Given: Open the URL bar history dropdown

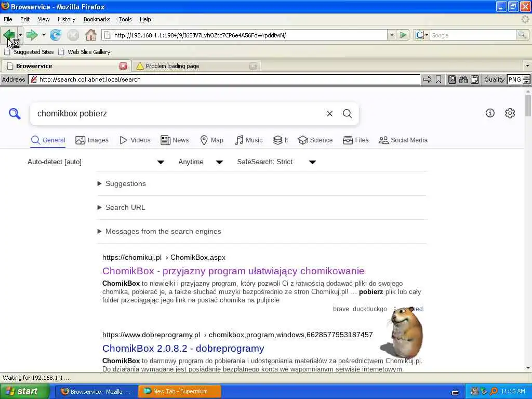Looking at the screenshot, I should coord(392,35).
